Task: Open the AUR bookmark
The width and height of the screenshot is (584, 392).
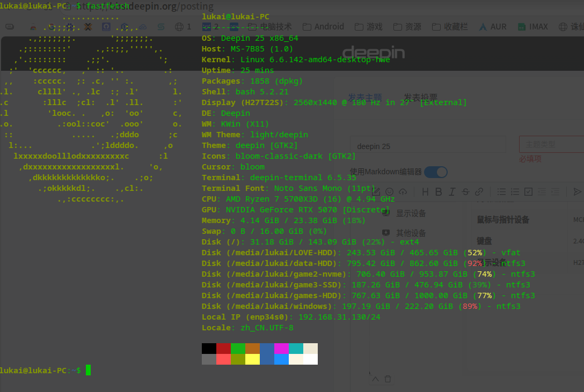Action: (493, 27)
